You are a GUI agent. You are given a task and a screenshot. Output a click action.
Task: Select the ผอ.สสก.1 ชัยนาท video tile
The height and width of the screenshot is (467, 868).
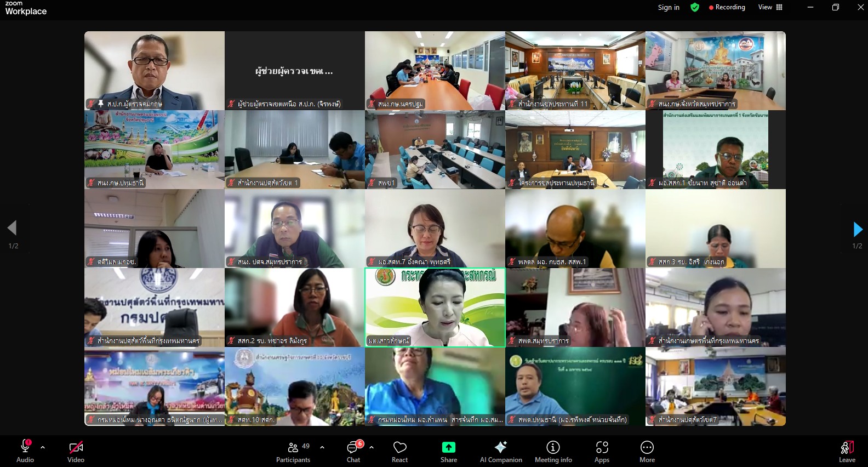coord(716,150)
